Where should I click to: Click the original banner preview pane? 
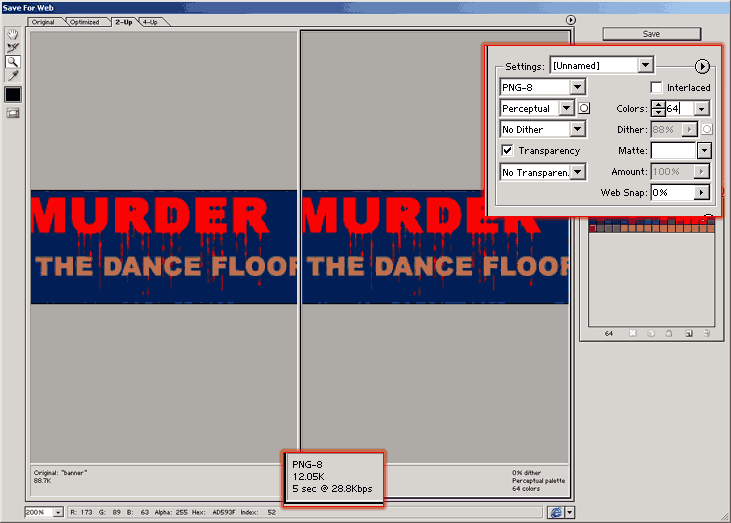pos(164,247)
